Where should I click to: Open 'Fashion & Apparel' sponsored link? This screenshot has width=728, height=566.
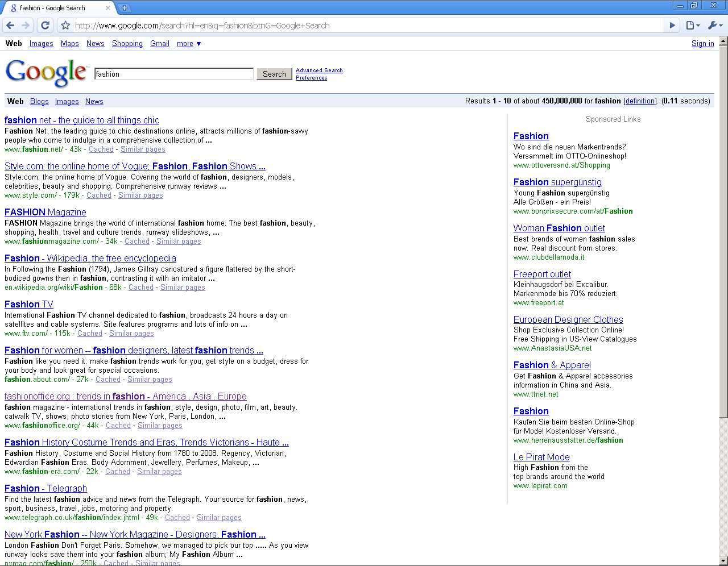click(552, 365)
